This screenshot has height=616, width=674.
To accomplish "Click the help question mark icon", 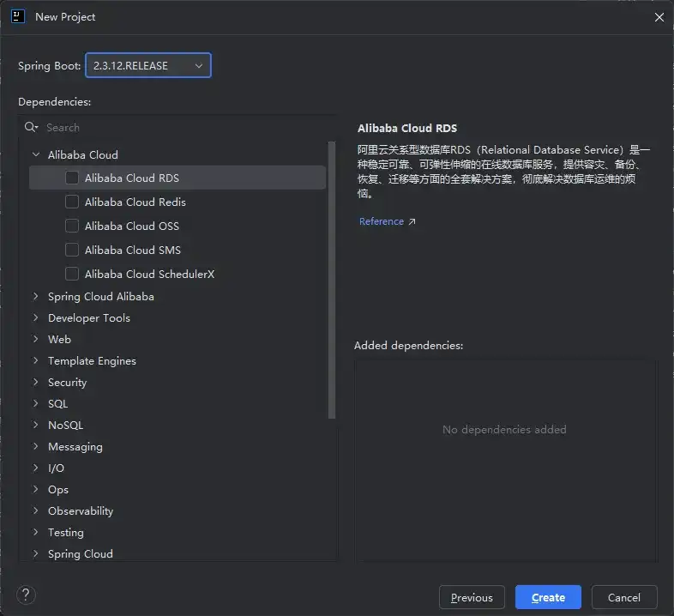I will click(x=27, y=595).
